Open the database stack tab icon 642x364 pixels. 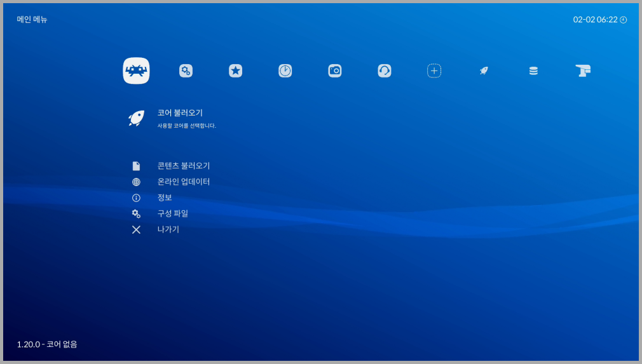click(533, 71)
